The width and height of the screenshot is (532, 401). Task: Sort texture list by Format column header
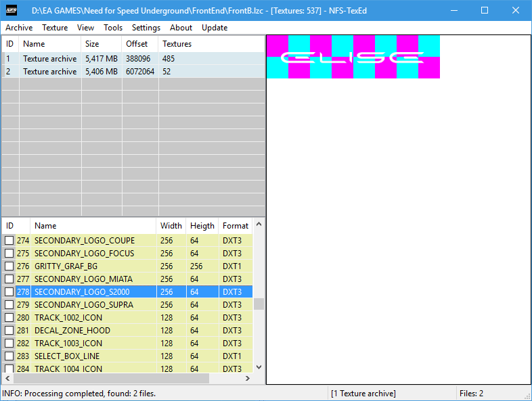pos(235,226)
